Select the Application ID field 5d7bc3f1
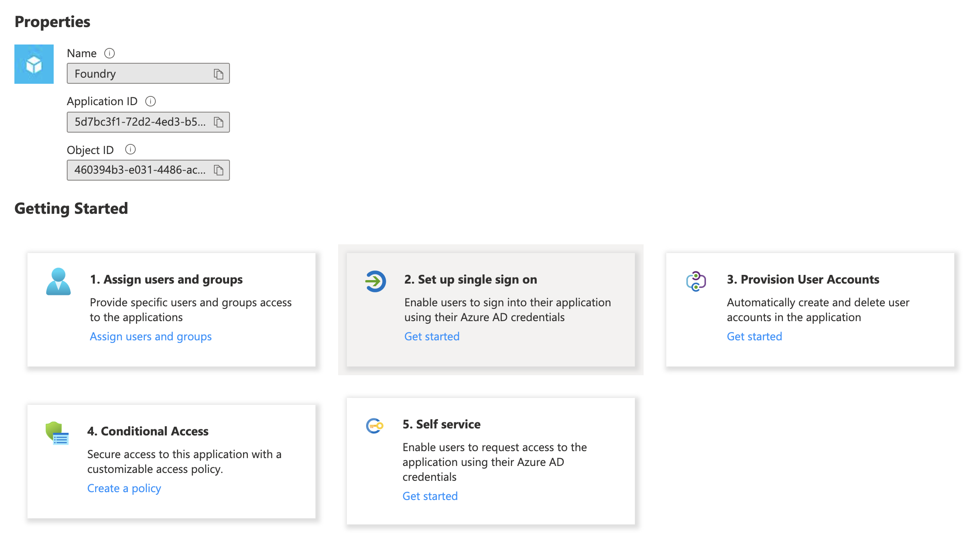This screenshot has width=980, height=541. [148, 122]
